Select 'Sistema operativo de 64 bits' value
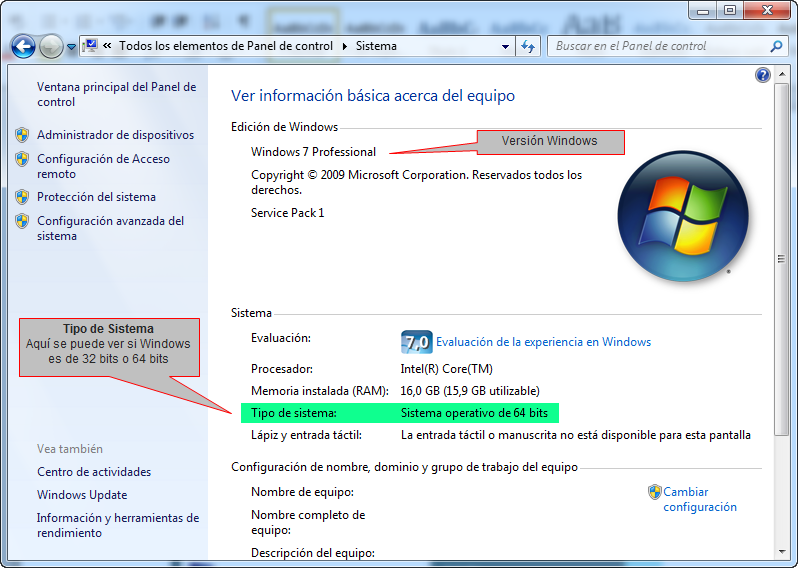 click(x=474, y=413)
